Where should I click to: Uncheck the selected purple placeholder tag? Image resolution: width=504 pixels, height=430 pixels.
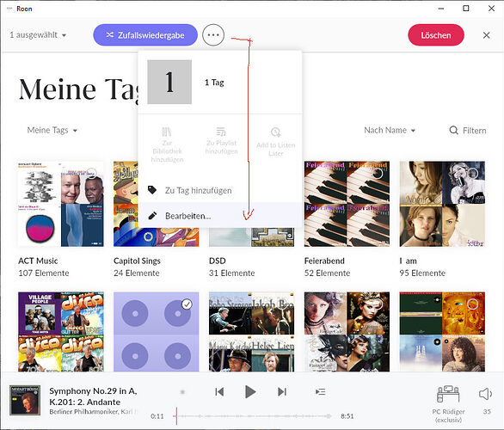(x=187, y=304)
